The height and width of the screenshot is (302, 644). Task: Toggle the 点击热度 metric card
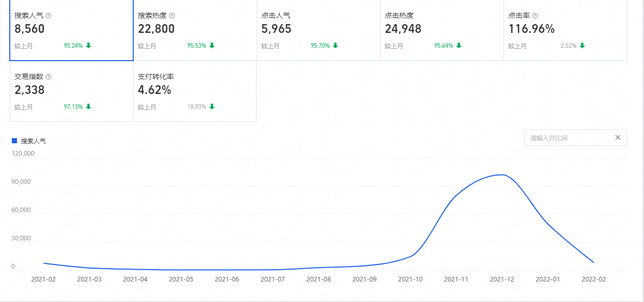point(442,30)
